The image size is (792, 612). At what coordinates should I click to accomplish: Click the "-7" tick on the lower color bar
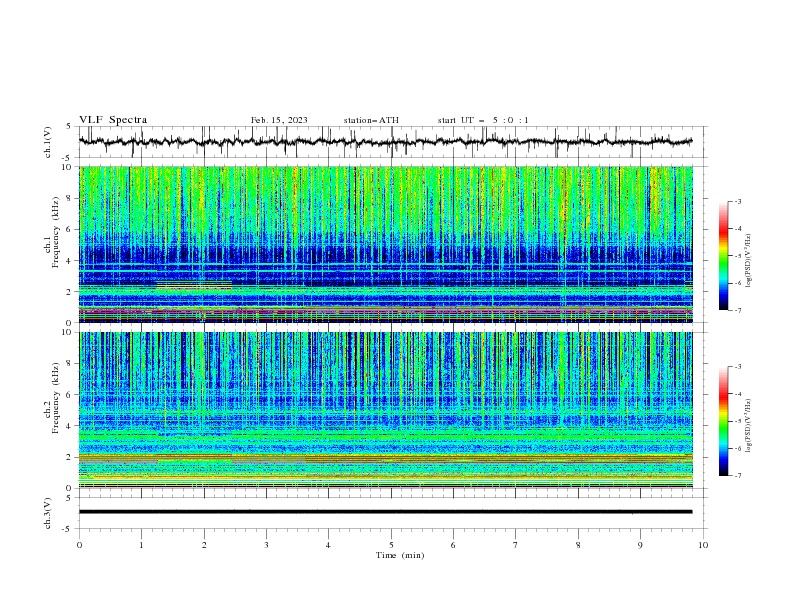[737, 476]
